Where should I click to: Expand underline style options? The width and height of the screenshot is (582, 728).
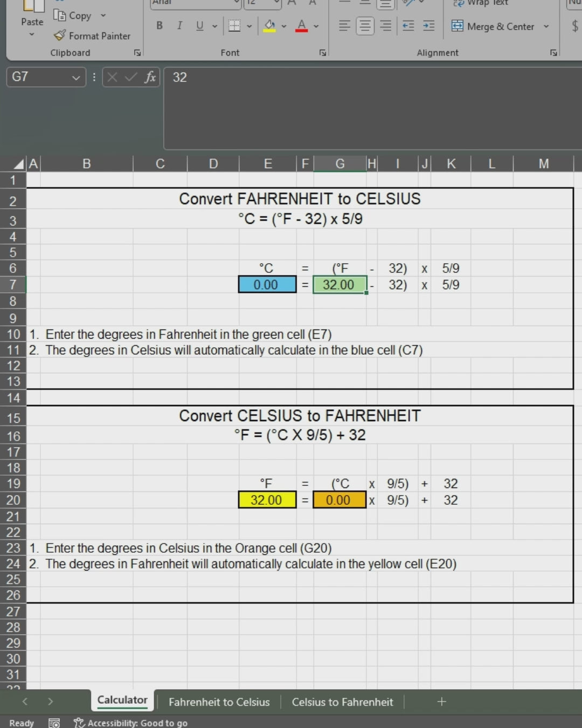tap(214, 26)
